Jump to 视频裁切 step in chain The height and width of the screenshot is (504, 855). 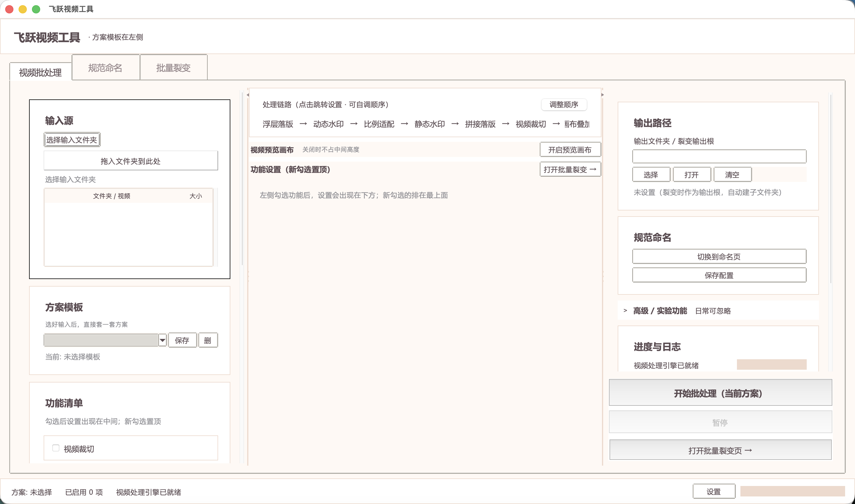(x=531, y=124)
